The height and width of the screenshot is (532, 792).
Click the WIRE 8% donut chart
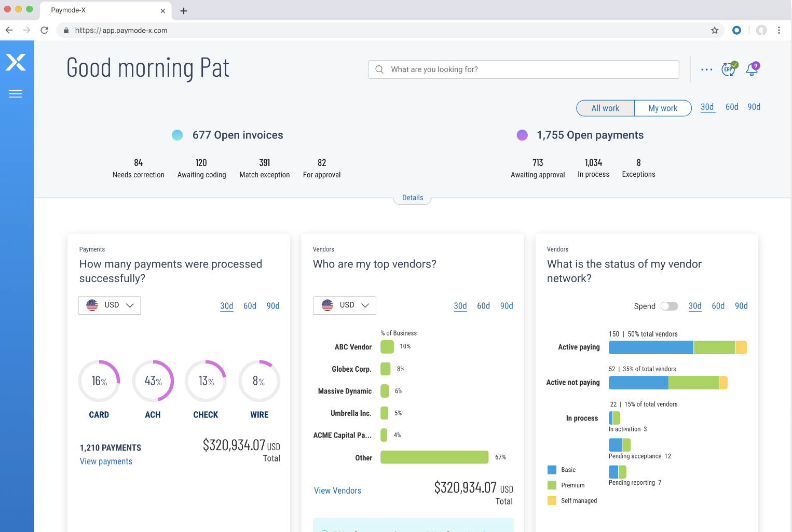click(260, 381)
